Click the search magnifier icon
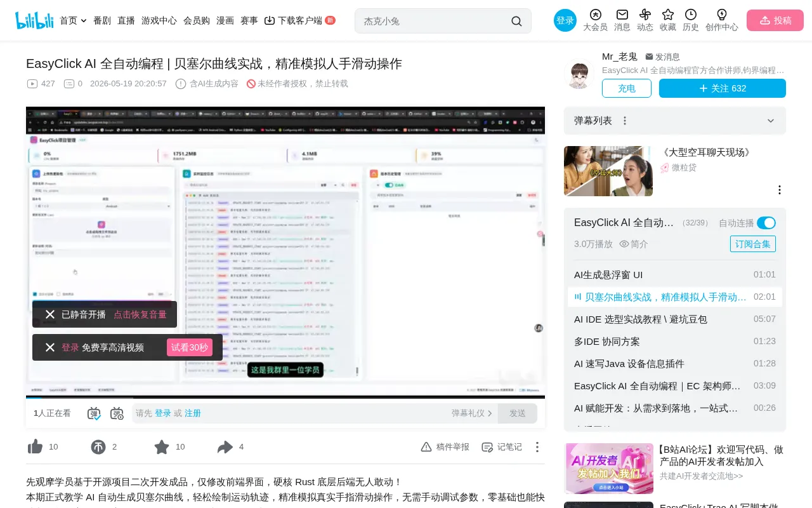Viewport: 812px width, 508px height. pos(516,21)
